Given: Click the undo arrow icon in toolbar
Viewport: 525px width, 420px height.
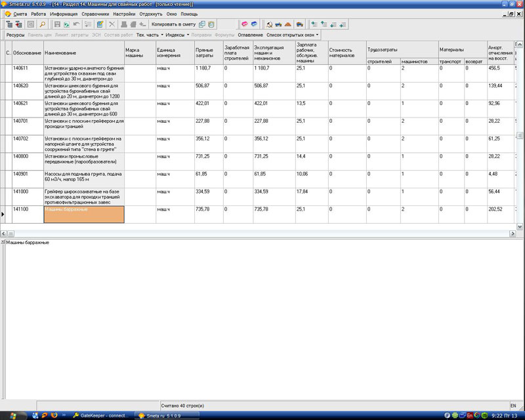Looking at the screenshot, I should [77, 24].
